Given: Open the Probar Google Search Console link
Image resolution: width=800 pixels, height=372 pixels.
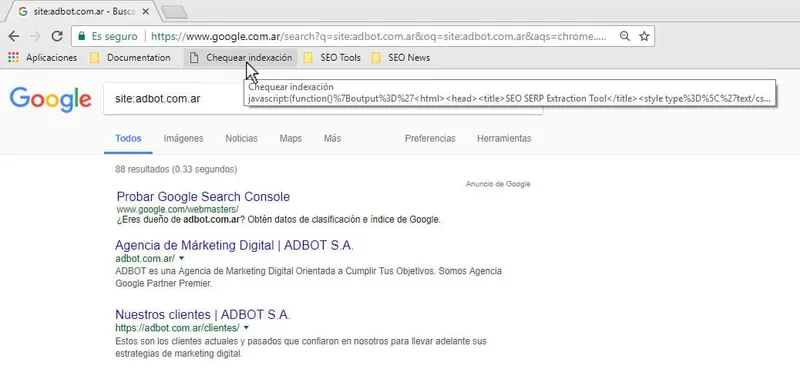Looking at the screenshot, I should (x=203, y=196).
